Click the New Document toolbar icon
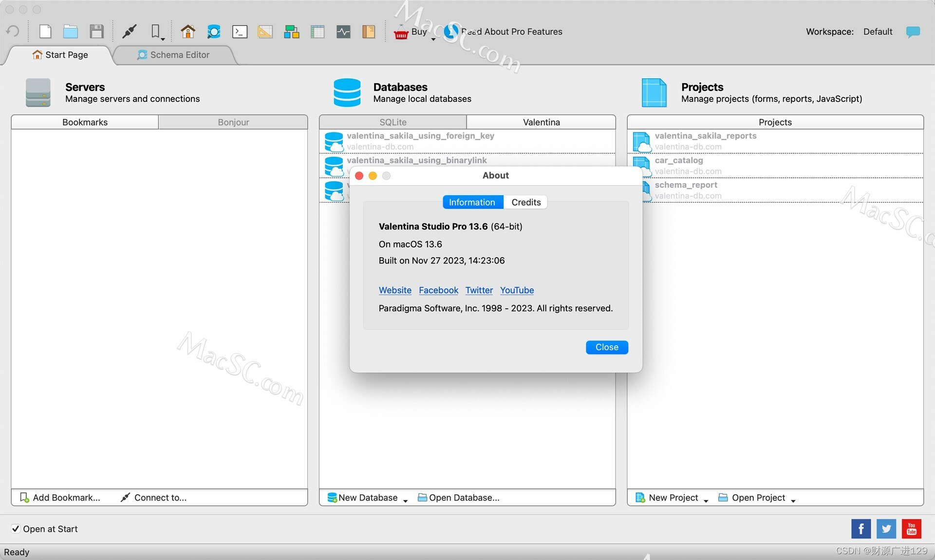 43,31
